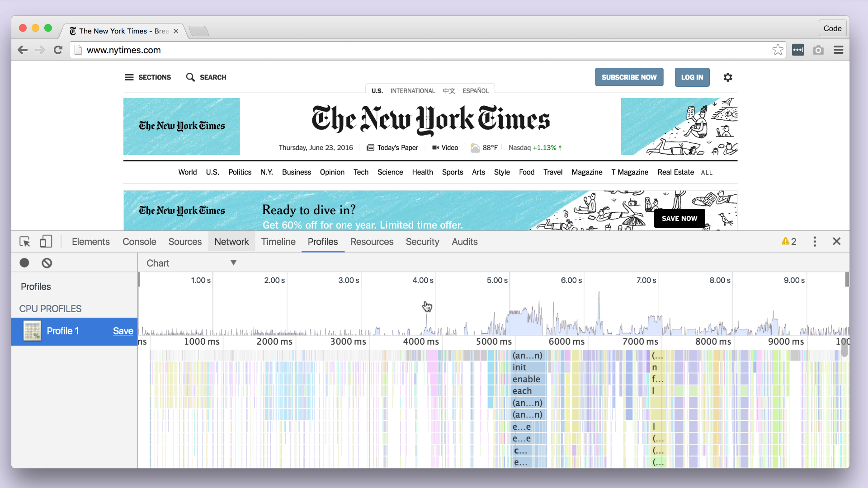
Task: Start CPU profile recording
Action: (x=24, y=263)
